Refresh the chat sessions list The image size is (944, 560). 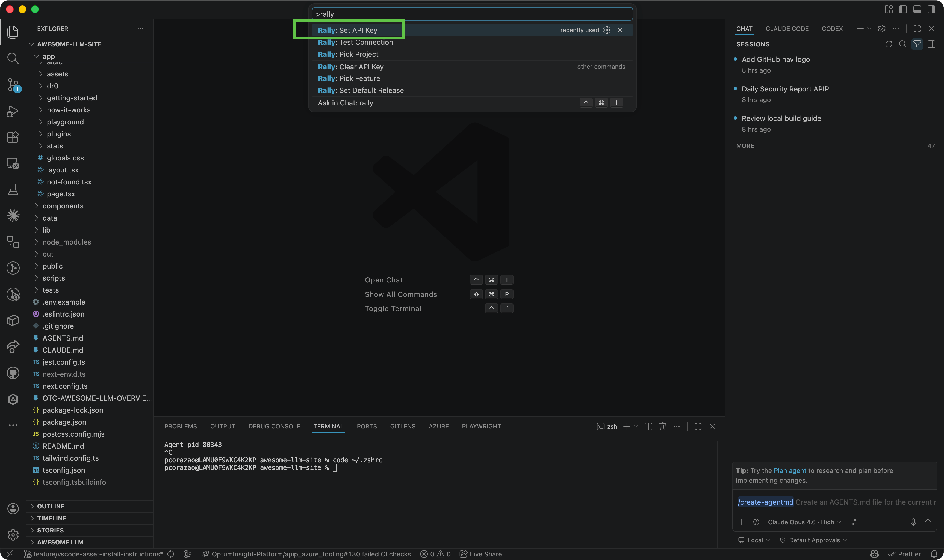tap(889, 44)
